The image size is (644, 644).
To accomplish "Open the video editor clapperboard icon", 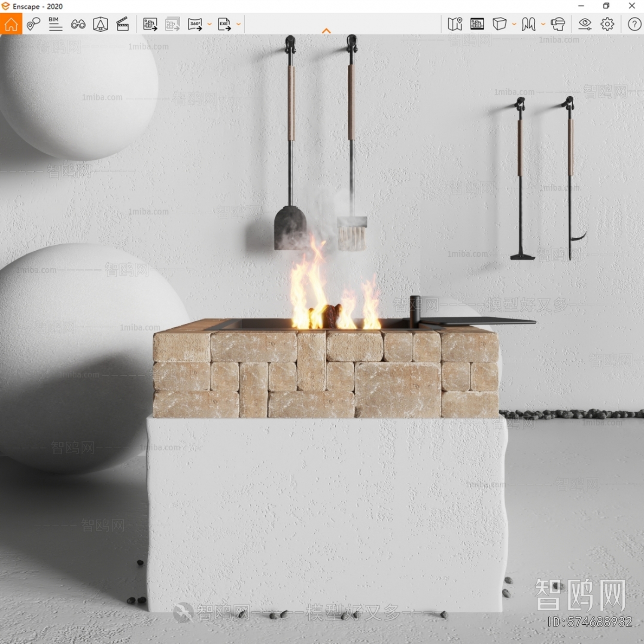I will point(123,24).
